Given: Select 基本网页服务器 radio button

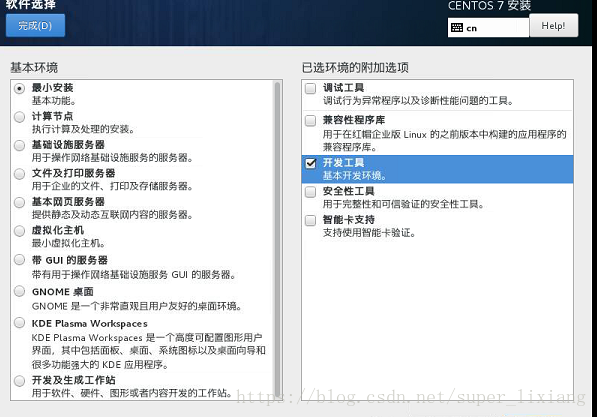Looking at the screenshot, I should point(19,203).
